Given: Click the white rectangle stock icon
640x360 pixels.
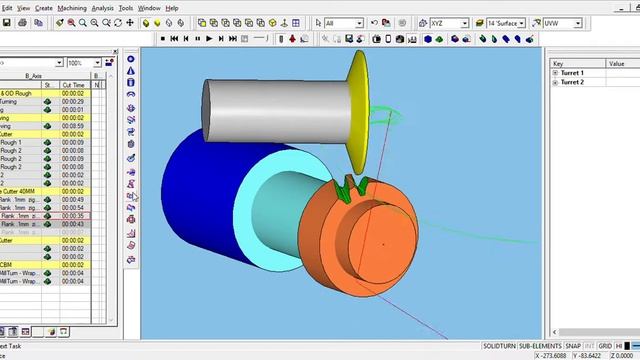Looking at the screenshot, I should [388, 39].
